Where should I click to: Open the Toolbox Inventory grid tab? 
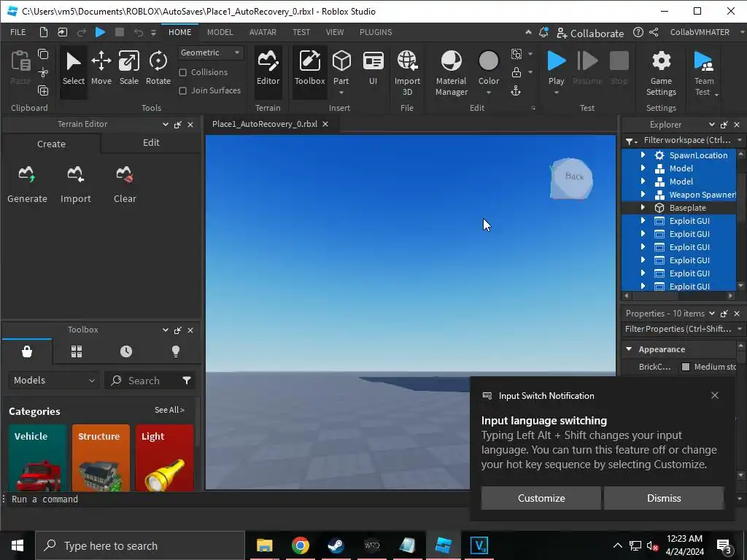coord(77,352)
